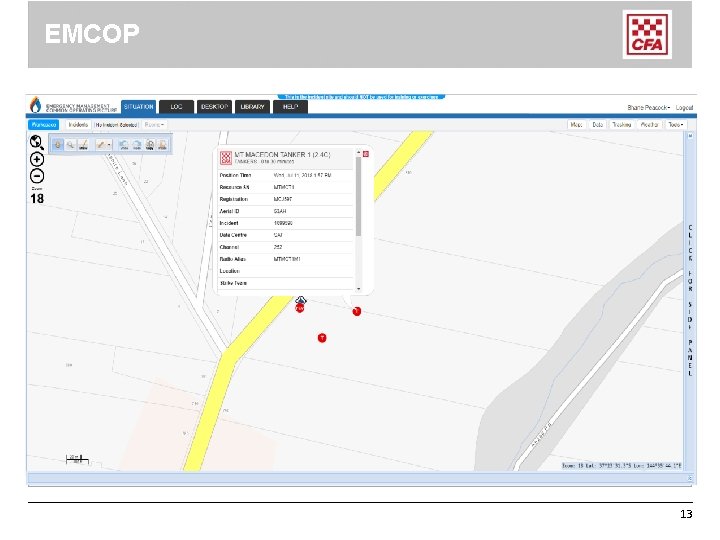The width and height of the screenshot is (720, 540).
Task: Select the pencil drawing tool
Action: 101,145
